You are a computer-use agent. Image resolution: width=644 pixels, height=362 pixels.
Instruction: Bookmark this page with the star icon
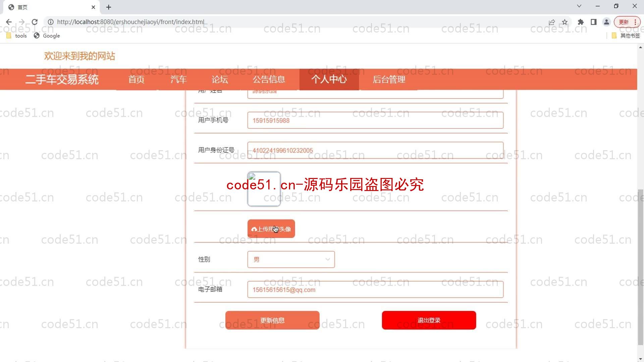click(x=565, y=22)
